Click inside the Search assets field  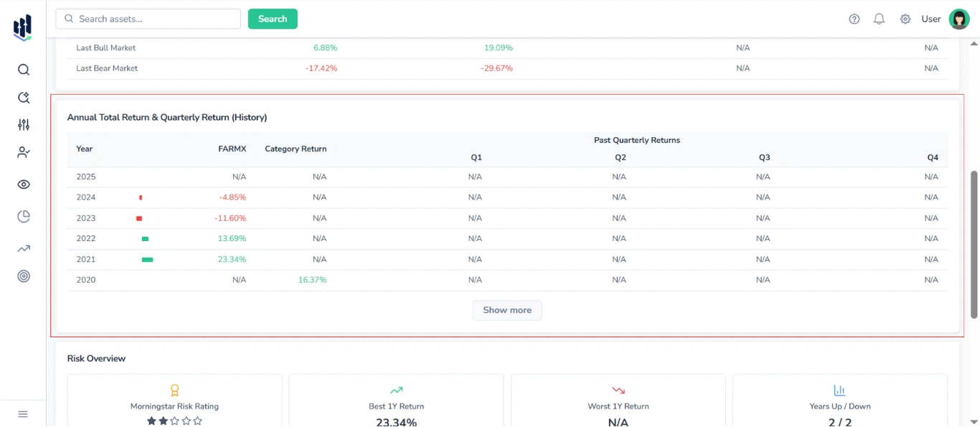[x=147, y=19]
